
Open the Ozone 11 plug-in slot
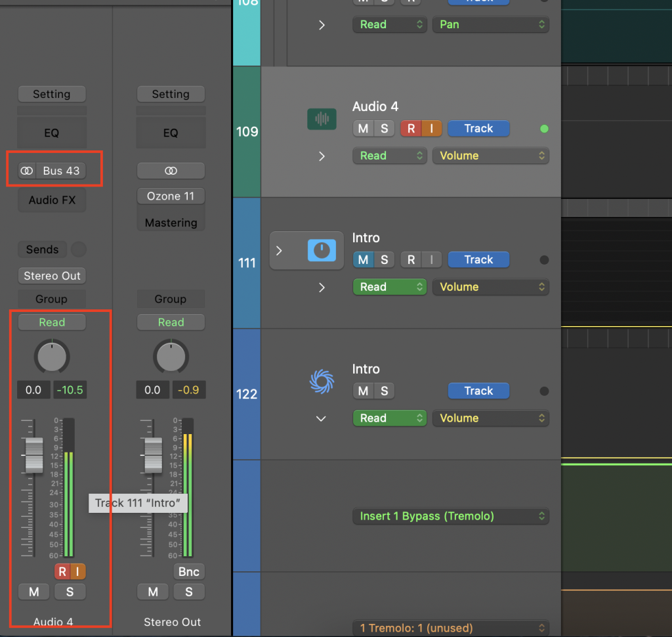(171, 196)
